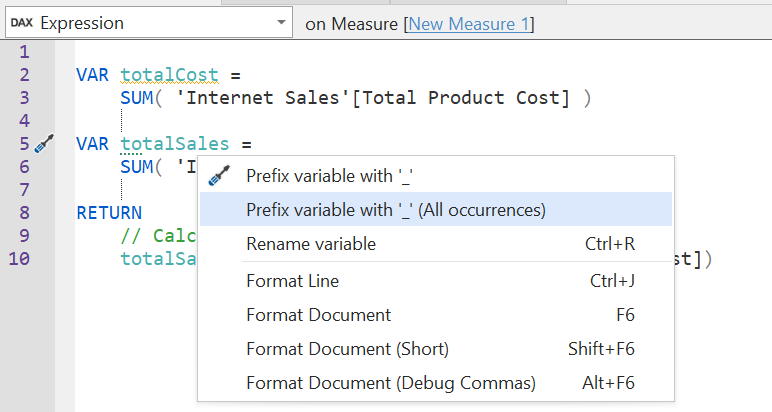772x412 pixels.
Task: Choose Rename variable from context menu
Action: tap(311, 244)
